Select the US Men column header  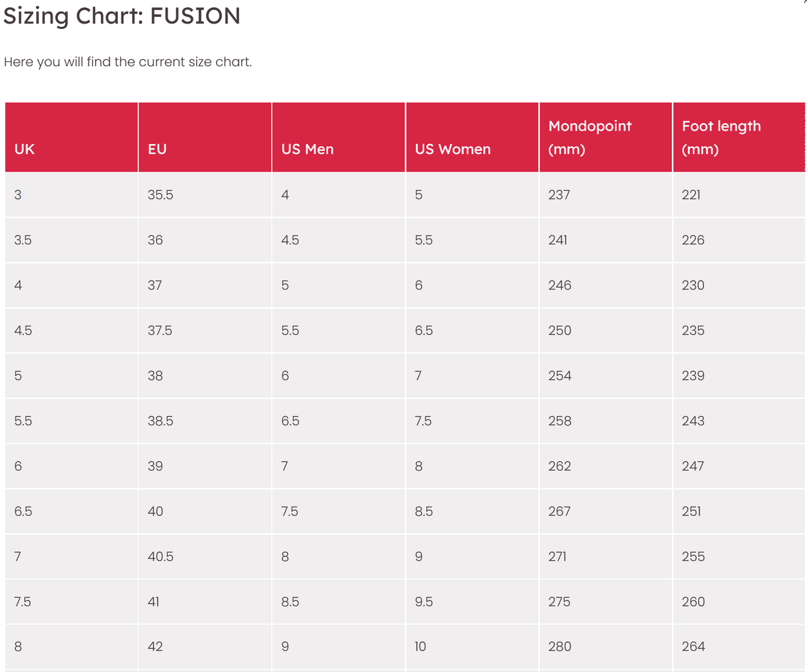pos(339,137)
